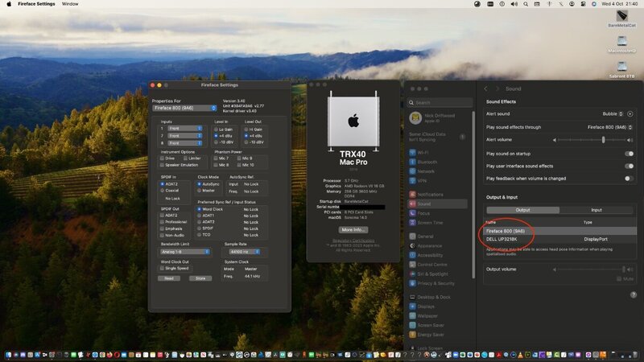Adjust the Alert volume slider
The height and width of the screenshot is (362, 644).
click(x=592, y=140)
